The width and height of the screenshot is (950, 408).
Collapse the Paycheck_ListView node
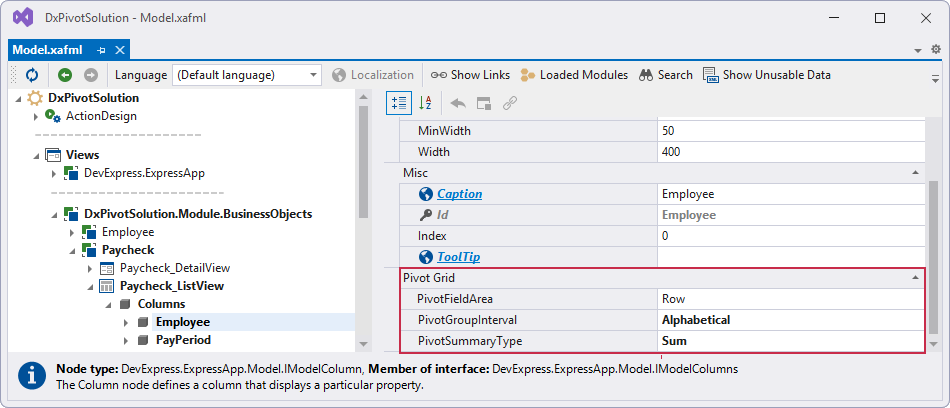[90, 286]
